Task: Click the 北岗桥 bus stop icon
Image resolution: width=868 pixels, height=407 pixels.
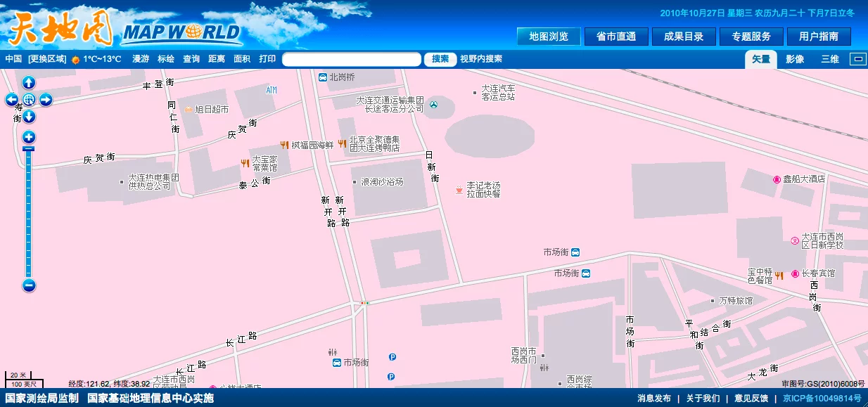Action: click(x=322, y=77)
